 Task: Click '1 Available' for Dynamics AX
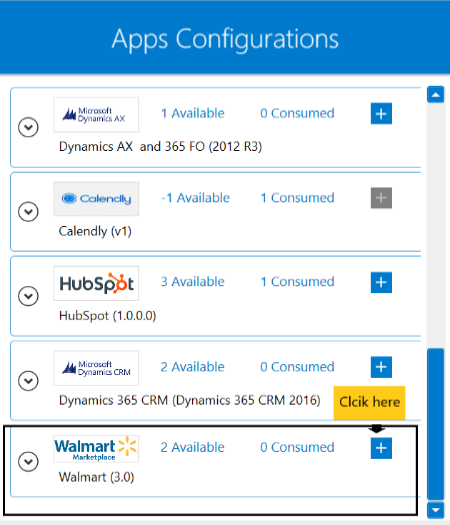tap(193, 113)
